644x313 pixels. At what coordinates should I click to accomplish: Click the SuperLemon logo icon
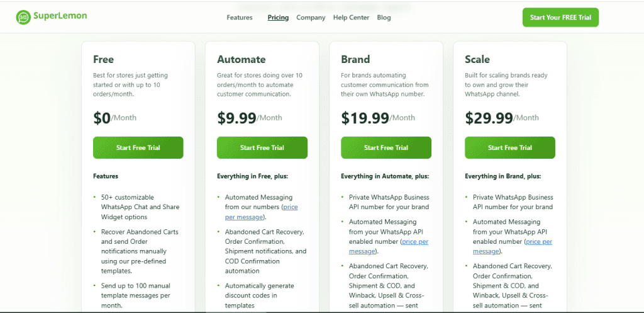tap(24, 18)
